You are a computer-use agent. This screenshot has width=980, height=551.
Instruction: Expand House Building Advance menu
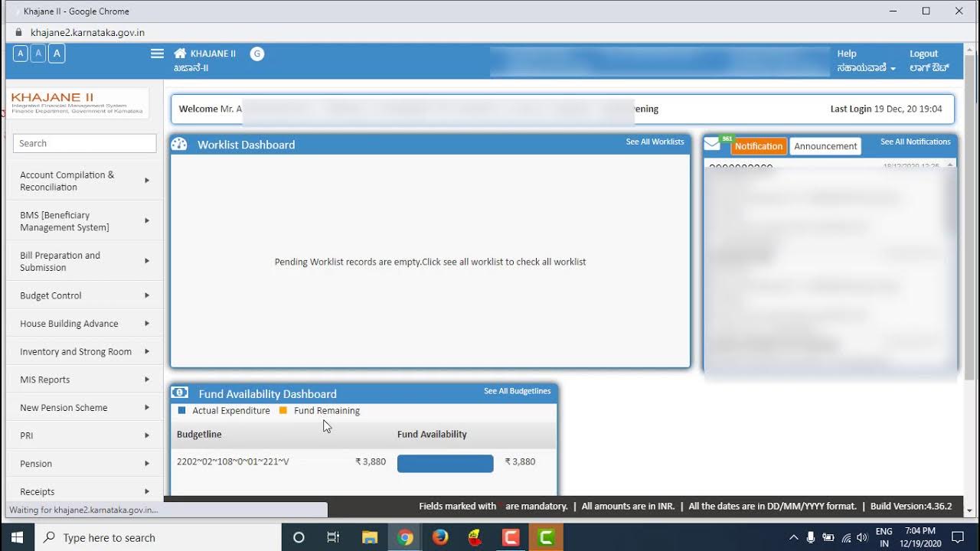click(84, 324)
